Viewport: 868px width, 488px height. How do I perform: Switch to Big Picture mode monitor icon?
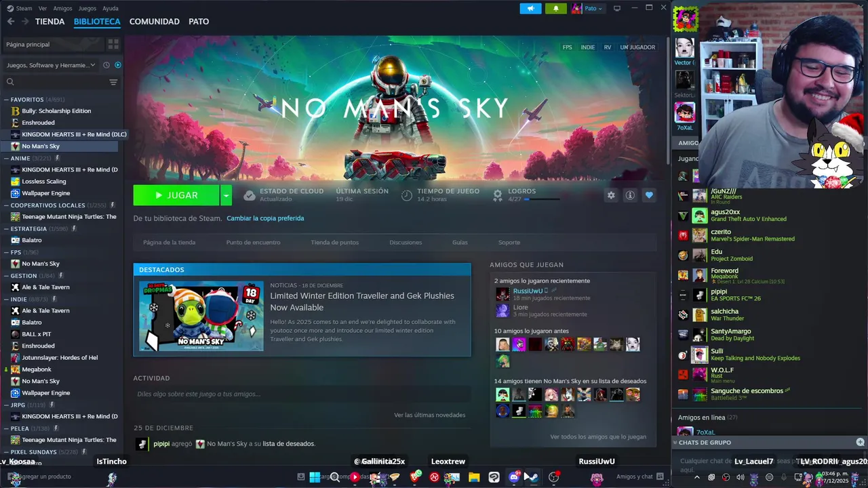[x=617, y=8]
